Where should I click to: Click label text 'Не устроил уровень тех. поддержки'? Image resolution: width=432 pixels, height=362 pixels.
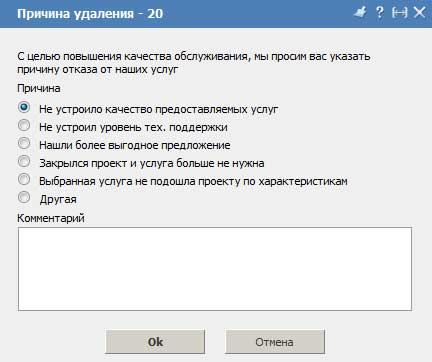point(133,127)
